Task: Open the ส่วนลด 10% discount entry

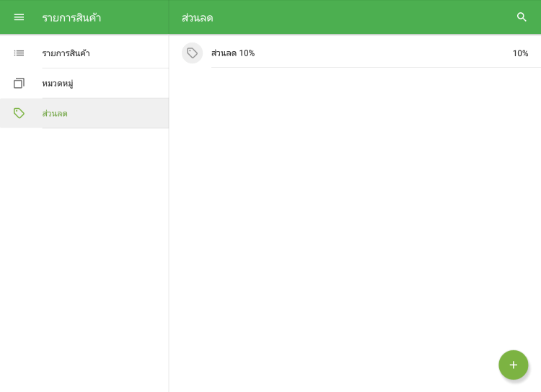Action: pos(232,53)
